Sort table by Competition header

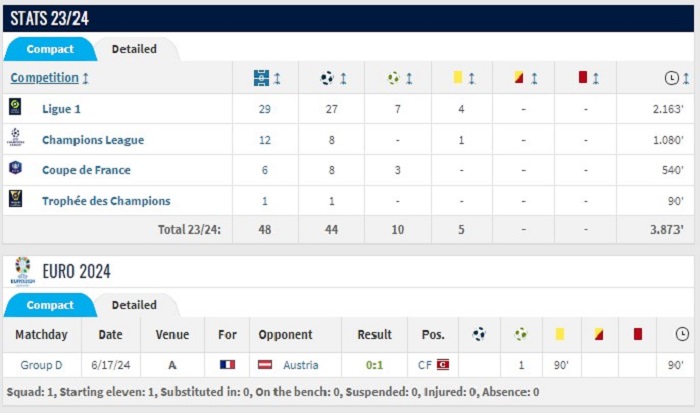pos(45,78)
